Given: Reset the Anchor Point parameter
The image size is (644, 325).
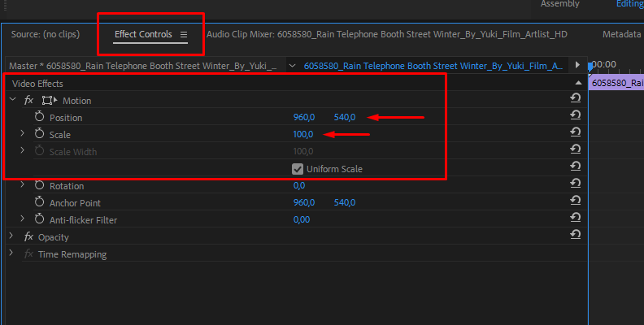Looking at the screenshot, I should coord(576,200).
